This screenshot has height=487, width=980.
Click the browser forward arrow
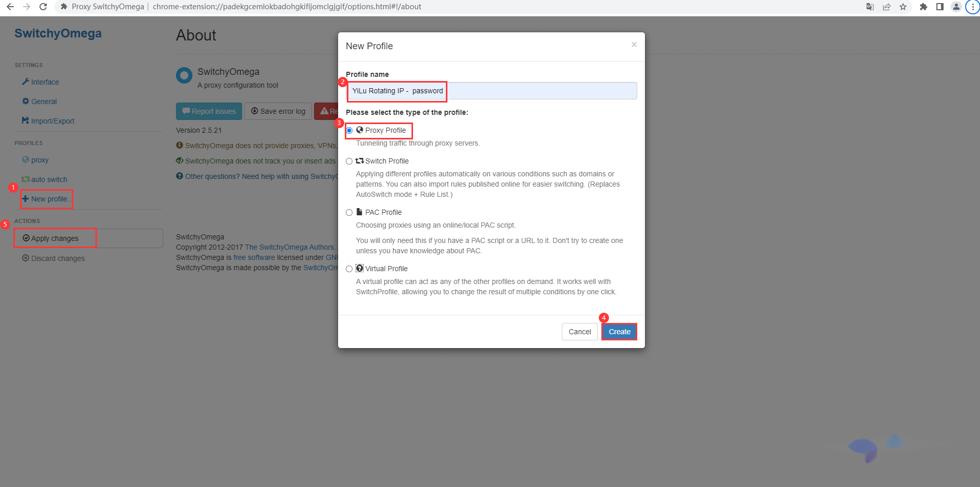27,7
